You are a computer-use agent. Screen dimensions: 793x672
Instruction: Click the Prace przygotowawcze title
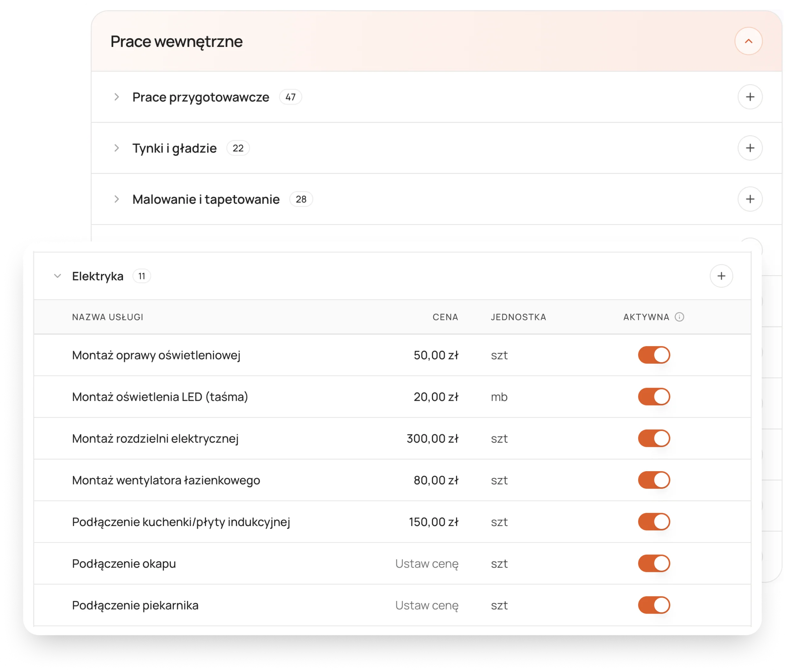[201, 97]
